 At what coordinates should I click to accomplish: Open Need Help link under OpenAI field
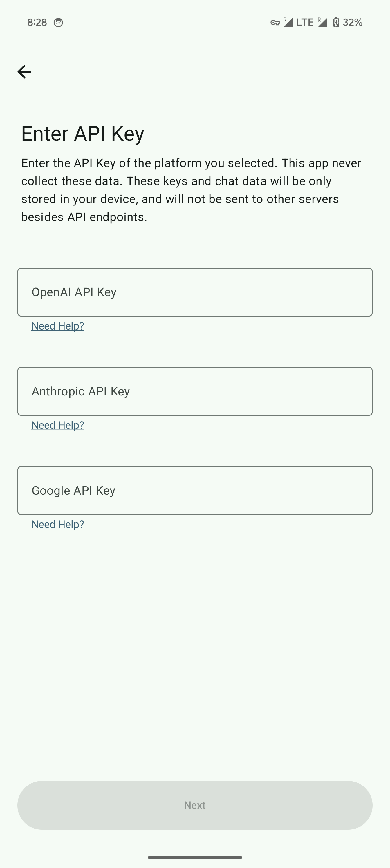[58, 326]
